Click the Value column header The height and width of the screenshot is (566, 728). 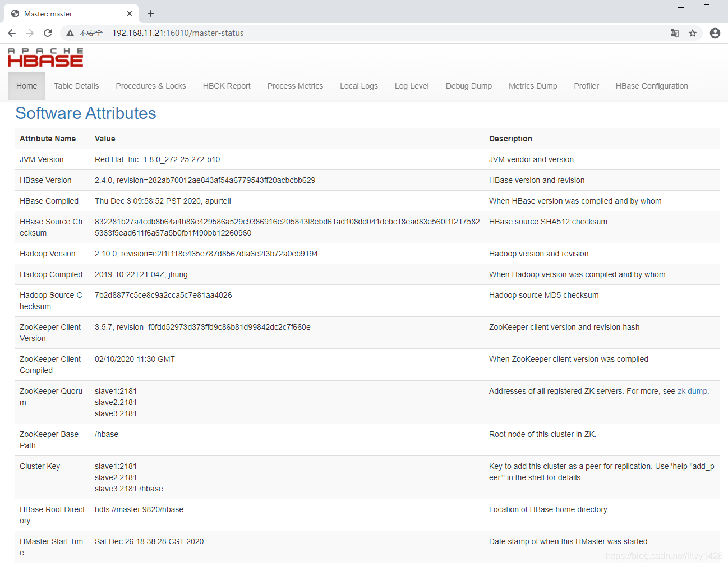click(x=105, y=139)
